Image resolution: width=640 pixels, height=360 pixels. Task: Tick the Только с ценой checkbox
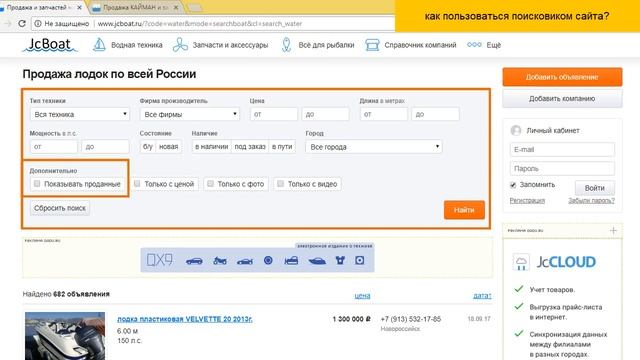(x=137, y=184)
